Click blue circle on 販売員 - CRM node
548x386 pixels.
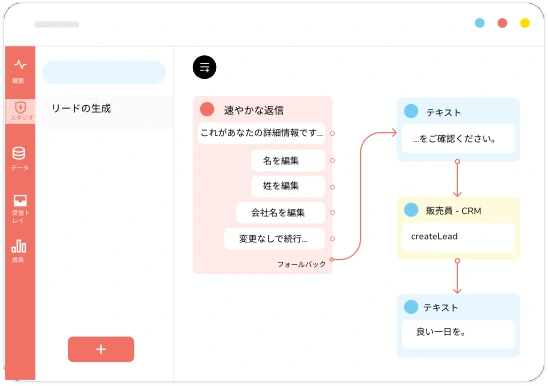pos(411,210)
